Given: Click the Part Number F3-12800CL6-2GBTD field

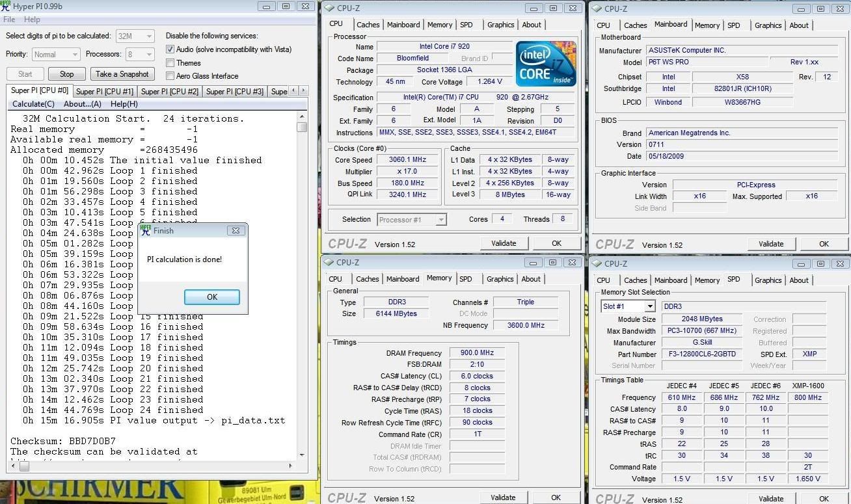Looking at the screenshot, I should [701, 354].
